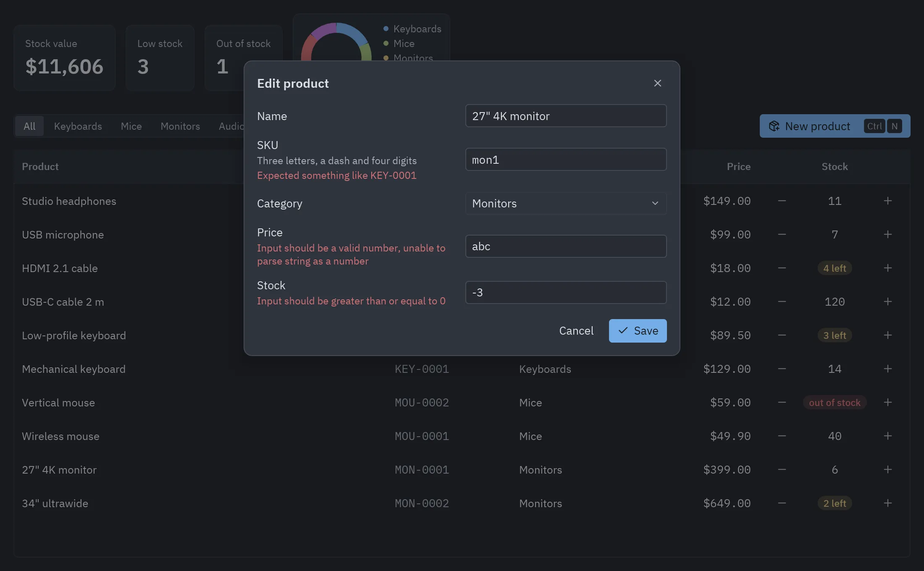Increase stock for HDMI 2.1 cable
Screen dimensions: 924x571
point(887,268)
